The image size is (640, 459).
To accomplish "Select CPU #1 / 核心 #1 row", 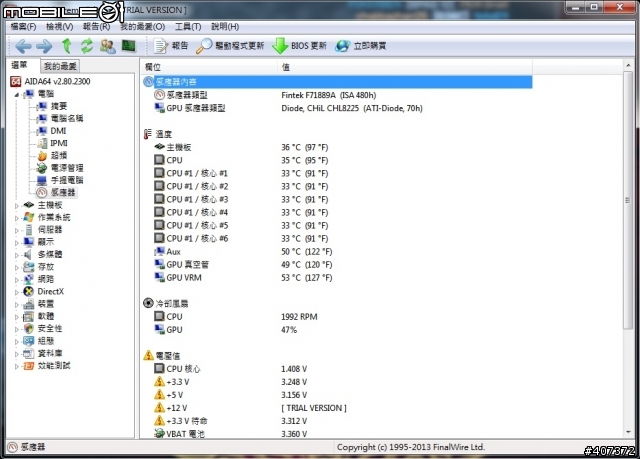I will click(x=338, y=173).
